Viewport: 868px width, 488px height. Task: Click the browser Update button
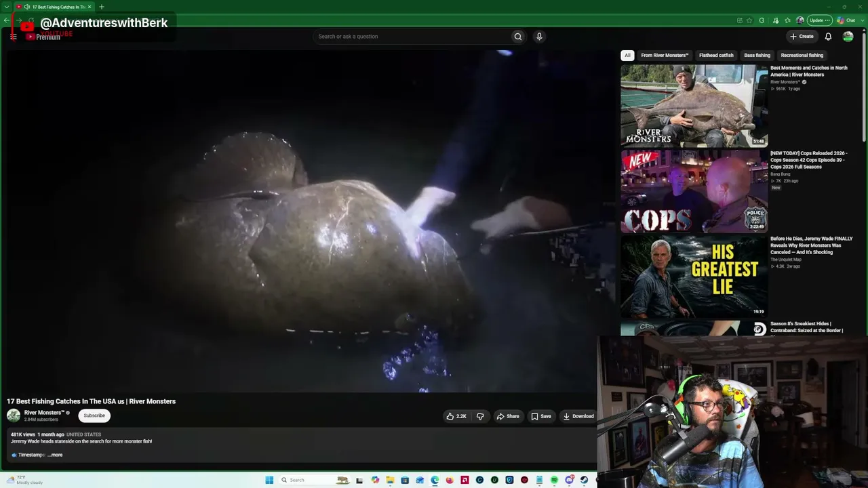[819, 20]
